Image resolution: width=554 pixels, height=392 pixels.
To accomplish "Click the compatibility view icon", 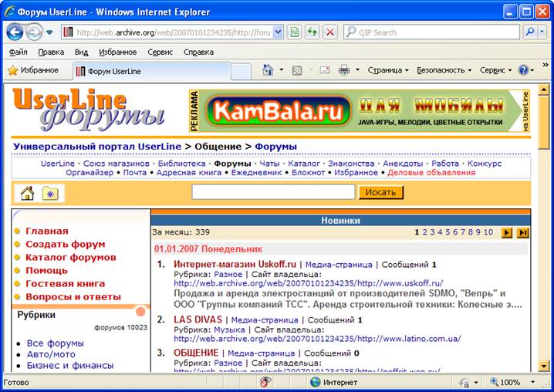I will coord(294,32).
